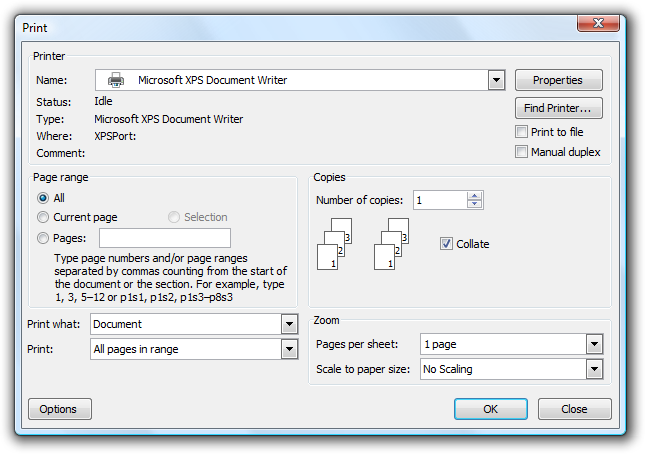Open the Options button
645x454 pixels.
click(60, 409)
